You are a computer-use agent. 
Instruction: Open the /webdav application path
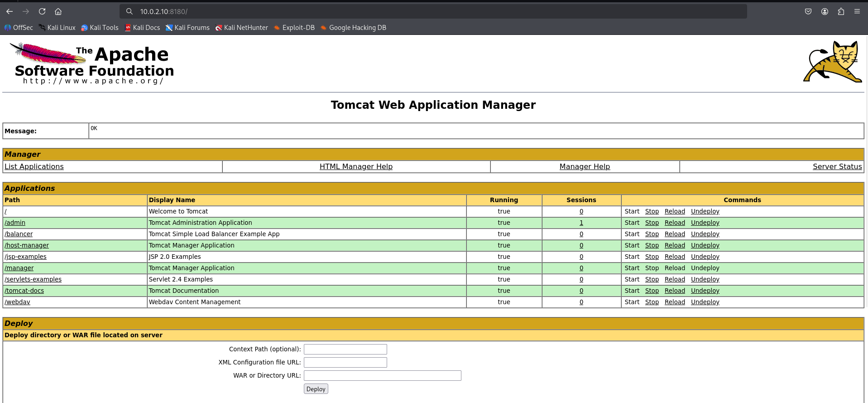(17, 302)
